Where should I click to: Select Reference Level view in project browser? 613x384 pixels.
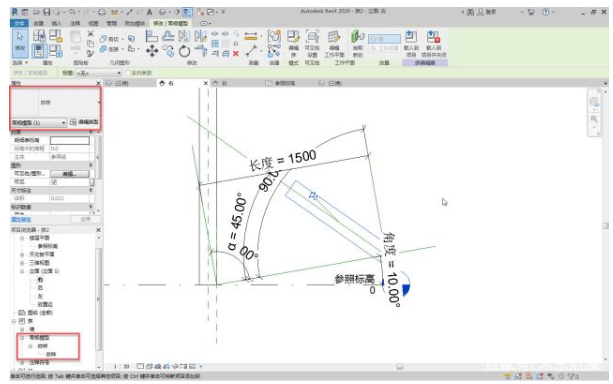47,246
